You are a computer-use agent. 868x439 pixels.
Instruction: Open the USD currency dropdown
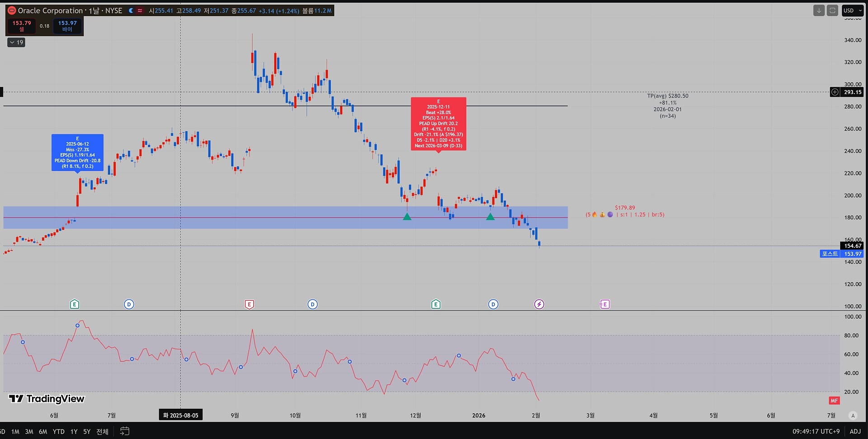(853, 10)
